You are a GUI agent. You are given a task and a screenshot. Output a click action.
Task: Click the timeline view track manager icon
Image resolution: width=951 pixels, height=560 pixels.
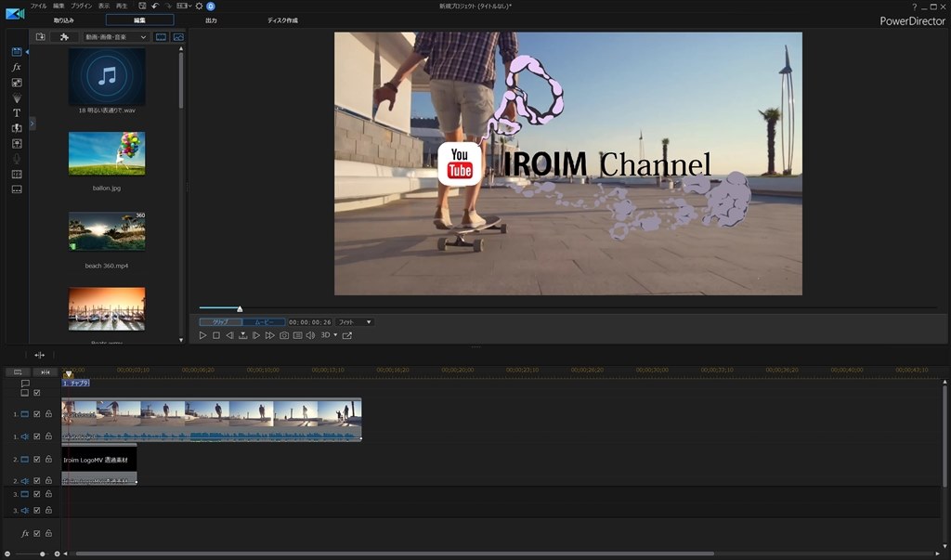coord(18,371)
